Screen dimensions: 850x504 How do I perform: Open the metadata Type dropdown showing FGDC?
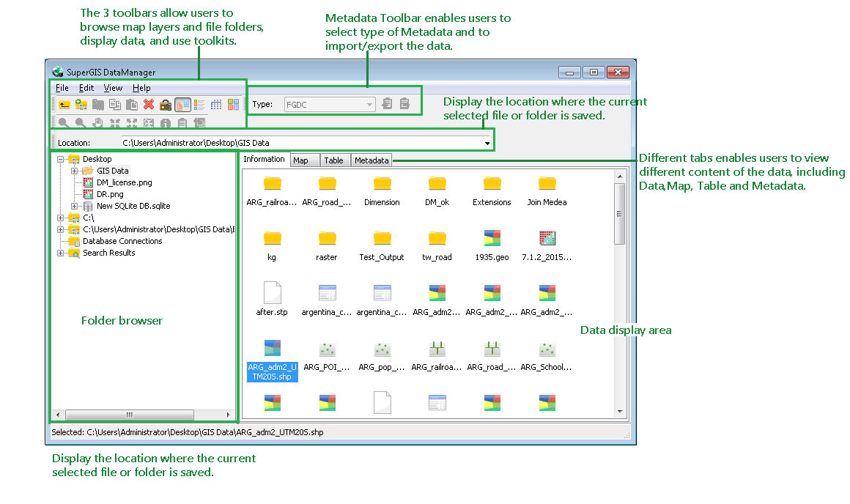pos(330,105)
